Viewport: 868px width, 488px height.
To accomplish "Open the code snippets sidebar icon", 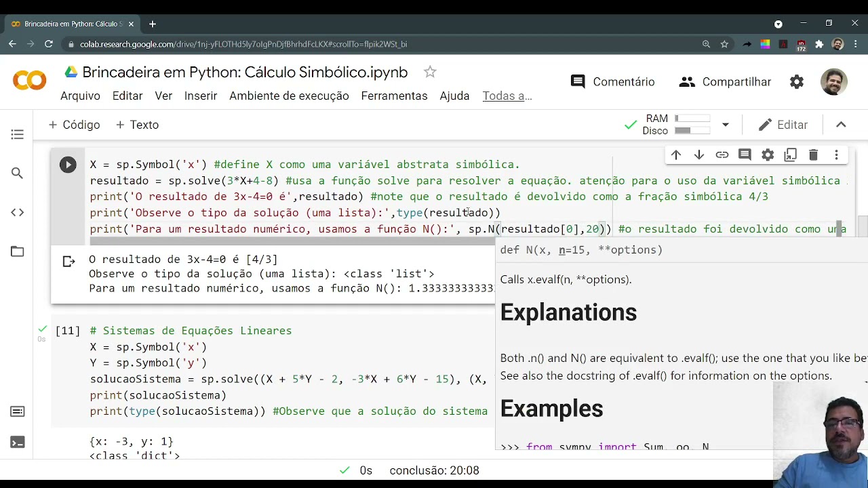I will tap(18, 212).
